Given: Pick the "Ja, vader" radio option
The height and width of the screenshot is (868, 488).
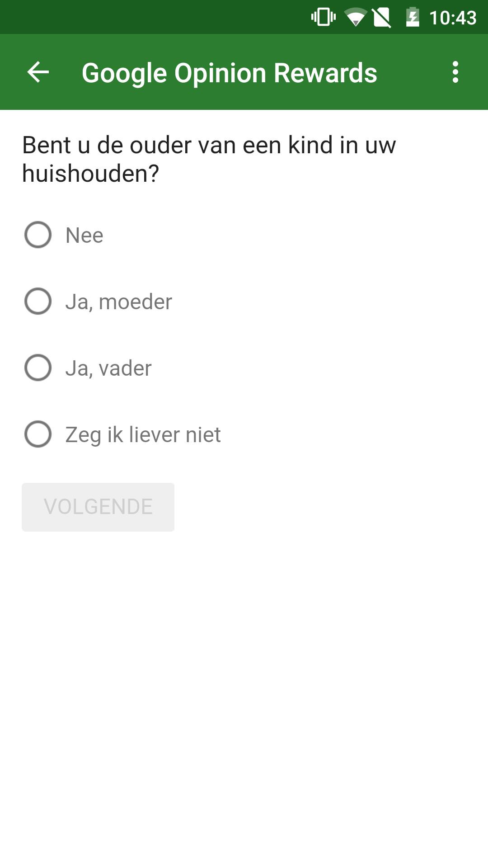Looking at the screenshot, I should coord(38,368).
